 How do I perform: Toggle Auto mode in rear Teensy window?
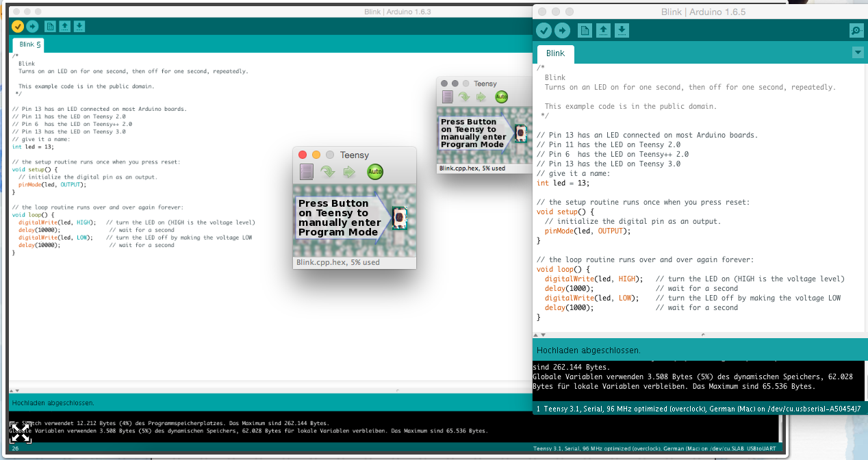point(502,97)
